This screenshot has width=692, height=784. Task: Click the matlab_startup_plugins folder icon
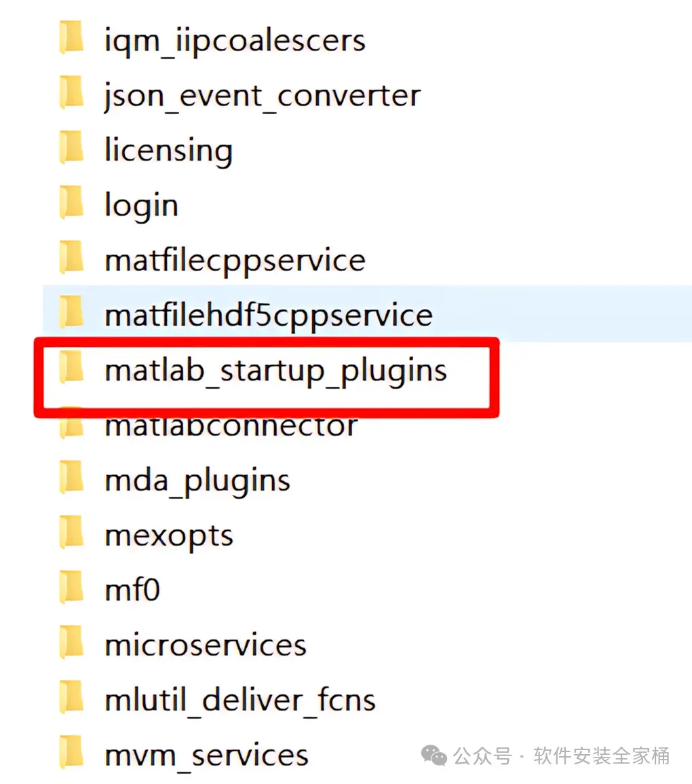coord(71,367)
